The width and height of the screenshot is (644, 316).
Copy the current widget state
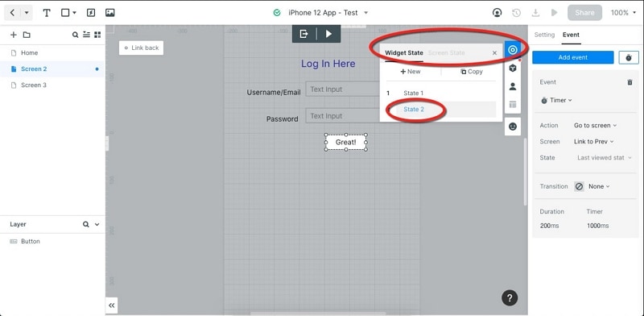coord(471,72)
